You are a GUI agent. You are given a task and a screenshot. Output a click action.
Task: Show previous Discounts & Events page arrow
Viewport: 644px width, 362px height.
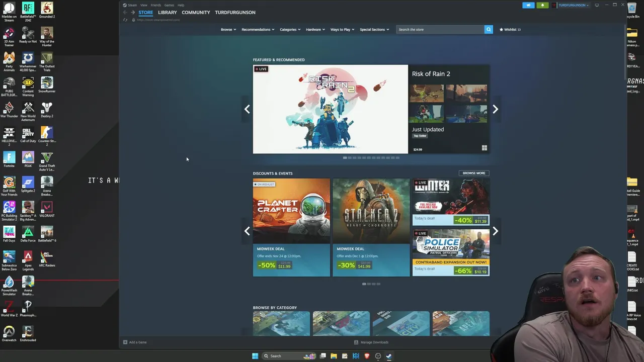[x=247, y=231]
